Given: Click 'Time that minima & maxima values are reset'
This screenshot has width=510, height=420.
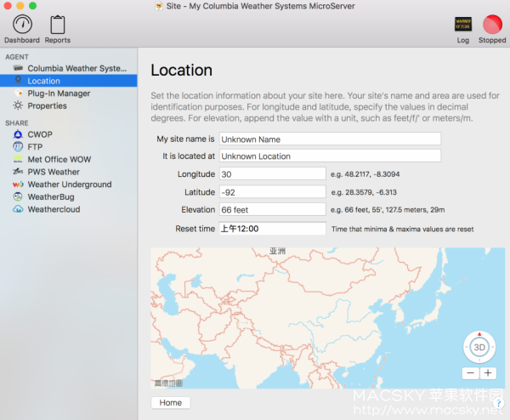Looking at the screenshot, I should click(x=402, y=229).
